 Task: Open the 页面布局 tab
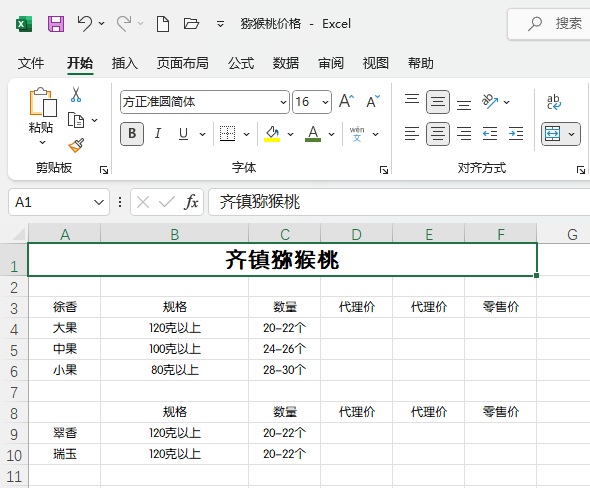tap(182, 63)
